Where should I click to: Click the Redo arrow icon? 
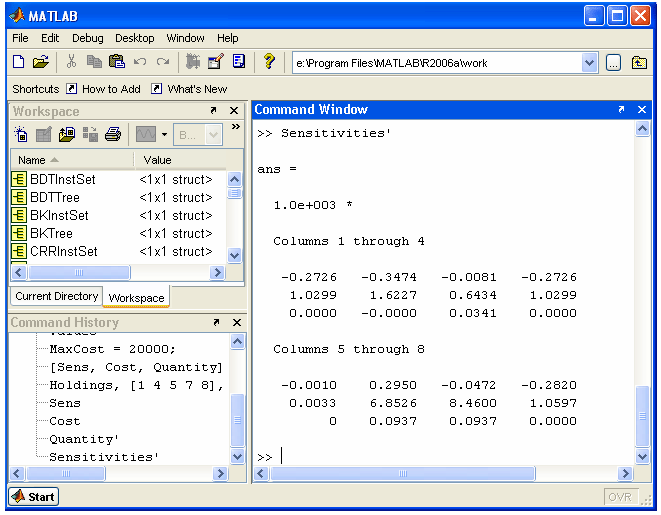coord(163,62)
